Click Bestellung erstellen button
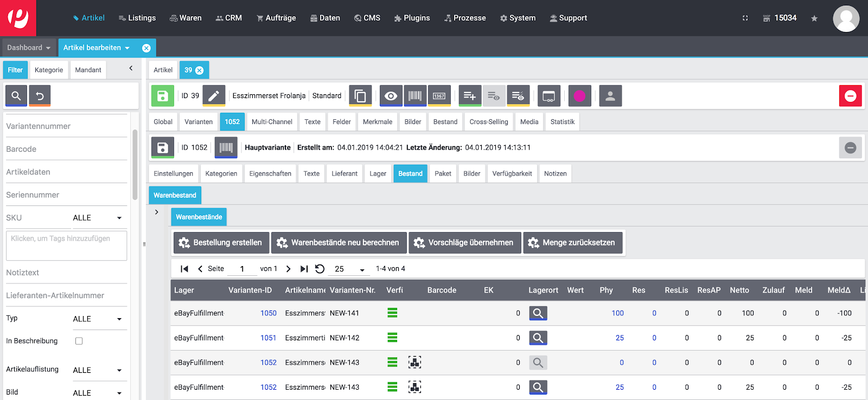868x400 pixels. (x=221, y=243)
